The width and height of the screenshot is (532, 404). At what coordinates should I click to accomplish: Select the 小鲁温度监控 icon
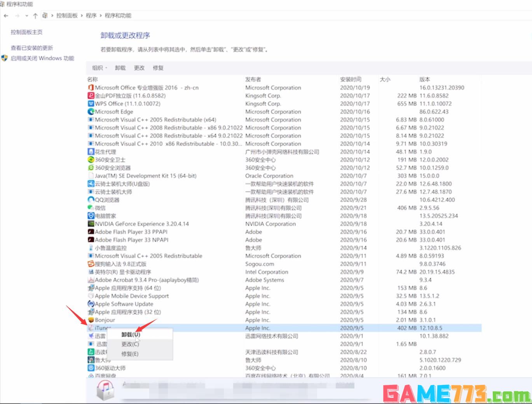point(91,248)
